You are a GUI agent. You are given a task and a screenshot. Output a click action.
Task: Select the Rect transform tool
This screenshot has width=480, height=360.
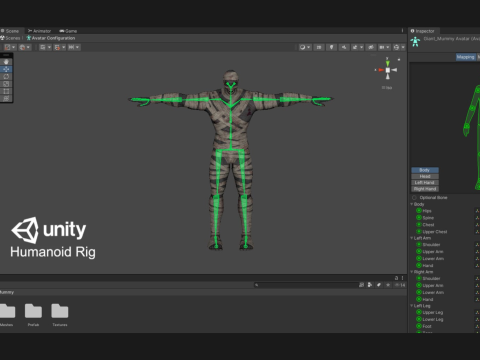6,91
